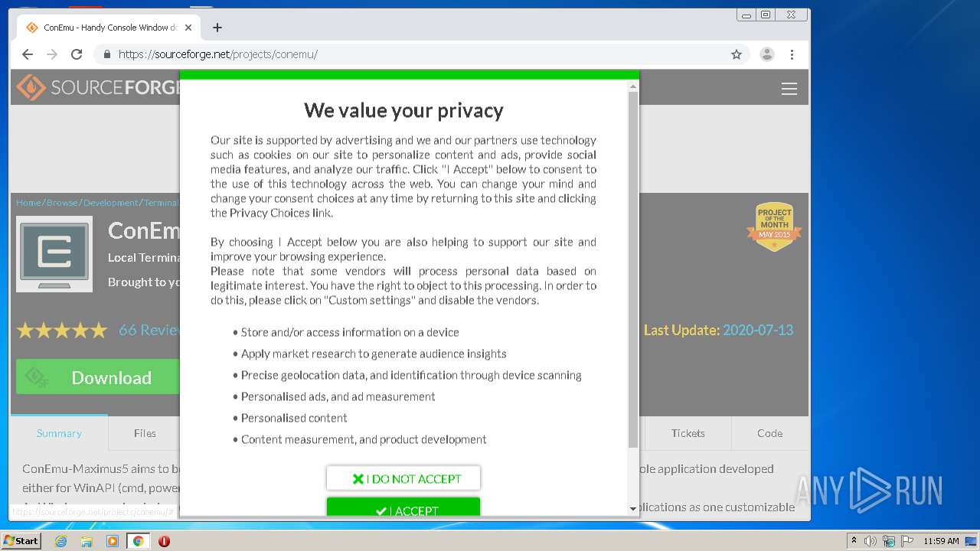The width and height of the screenshot is (980, 551).
Task: Click the I ACCEPT button
Action: pyautogui.click(x=403, y=507)
